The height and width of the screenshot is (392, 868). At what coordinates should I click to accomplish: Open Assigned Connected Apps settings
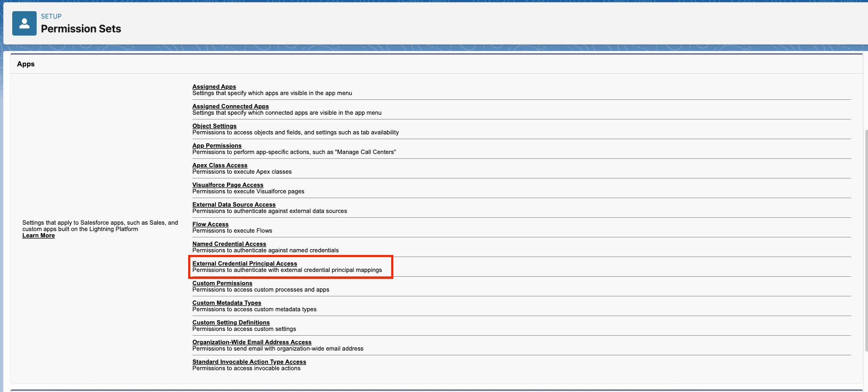coord(231,106)
